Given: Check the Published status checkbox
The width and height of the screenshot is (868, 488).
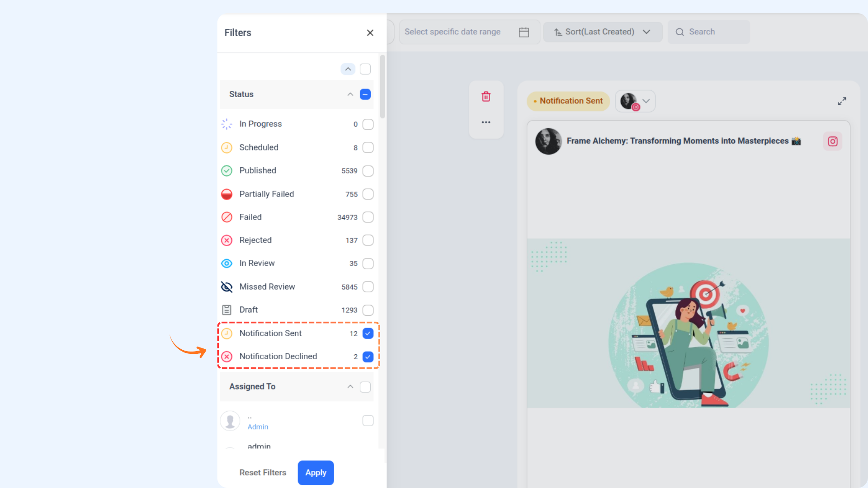Looking at the screenshot, I should tap(368, 171).
